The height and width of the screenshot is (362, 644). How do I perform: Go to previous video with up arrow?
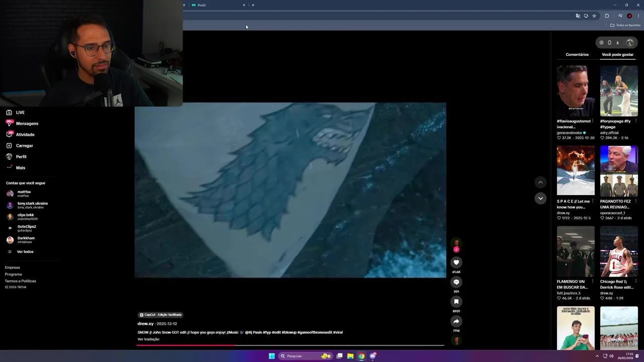[540, 183]
